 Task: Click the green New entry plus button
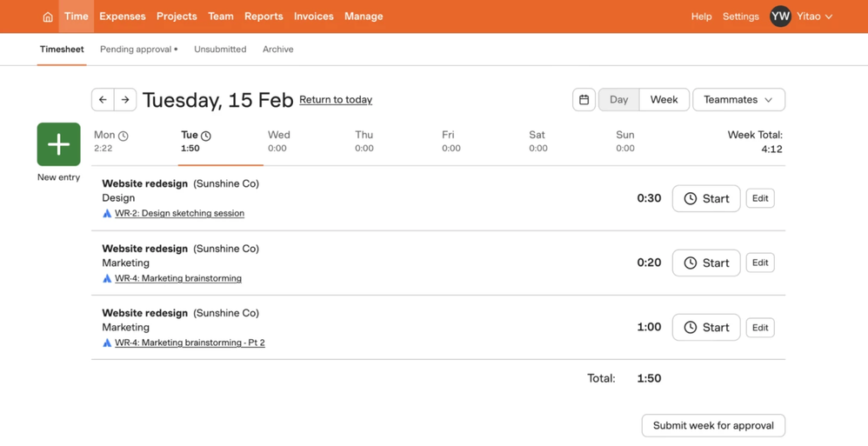[x=58, y=144]
